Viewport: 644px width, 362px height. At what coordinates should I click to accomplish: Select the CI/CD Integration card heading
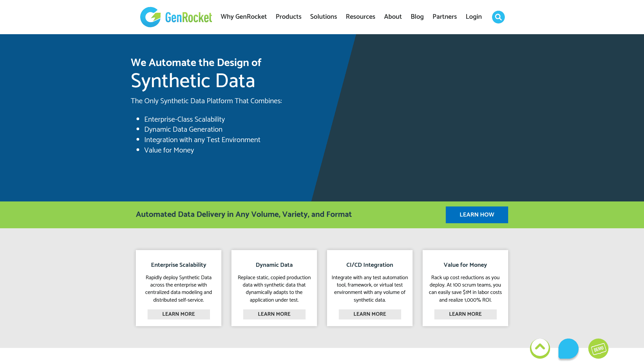[370, 265]
